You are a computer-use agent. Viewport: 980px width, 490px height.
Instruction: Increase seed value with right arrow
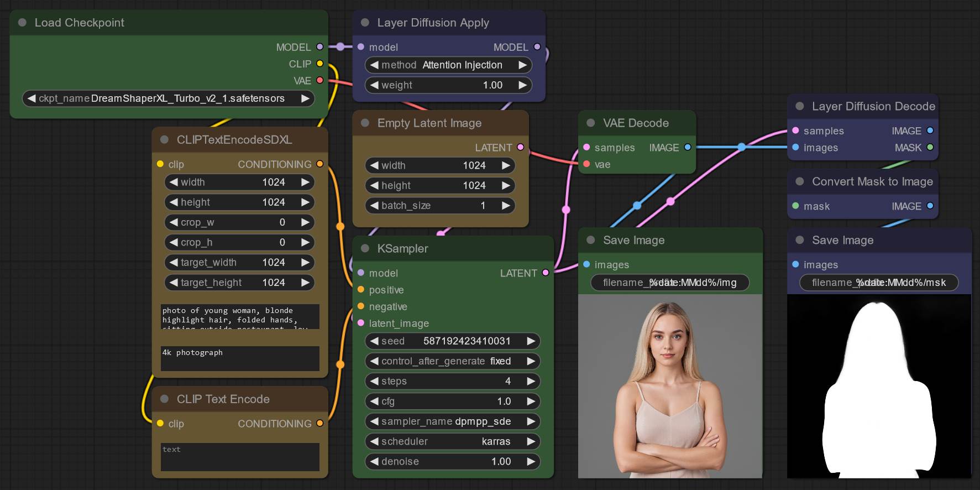coord(531,341)
